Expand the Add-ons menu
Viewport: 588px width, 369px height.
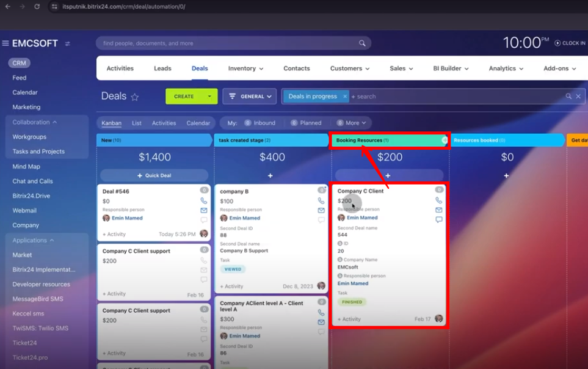pyautogui.click(x=559, y=68)
